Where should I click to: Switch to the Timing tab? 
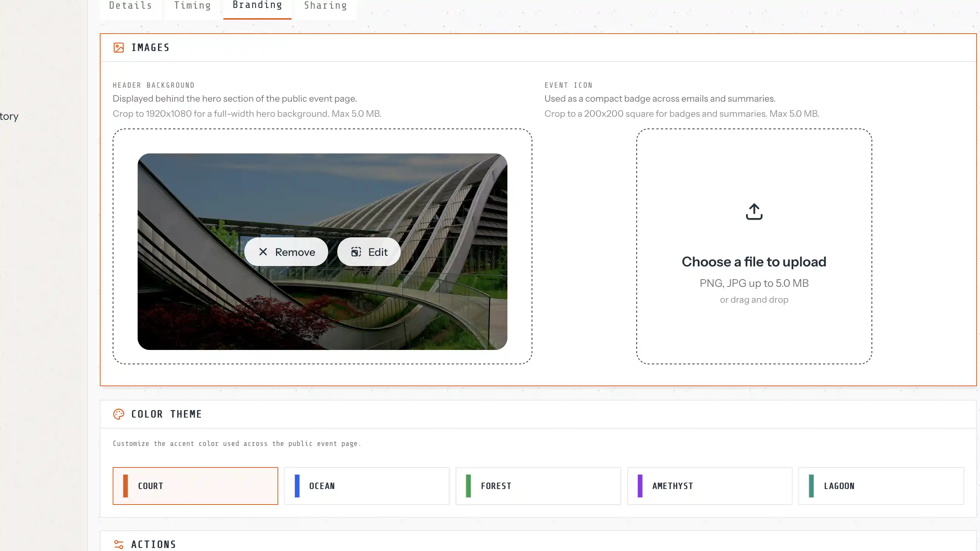(192, 6)
